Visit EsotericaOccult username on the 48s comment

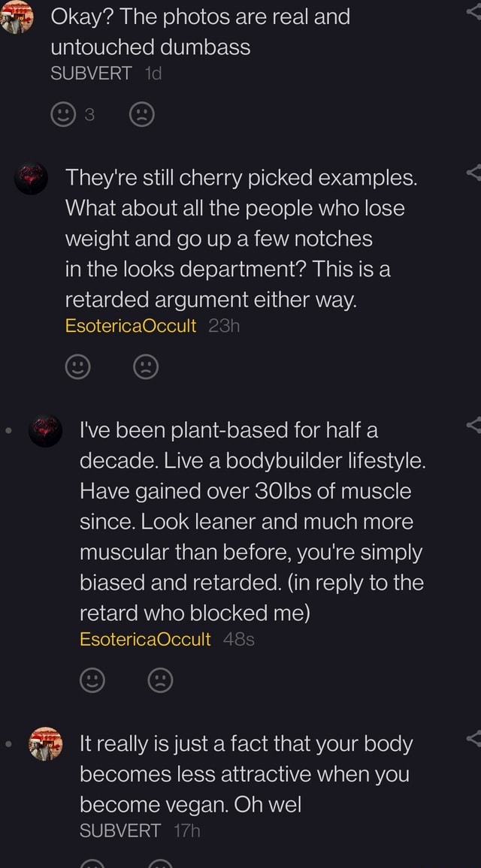pos(145,638)
